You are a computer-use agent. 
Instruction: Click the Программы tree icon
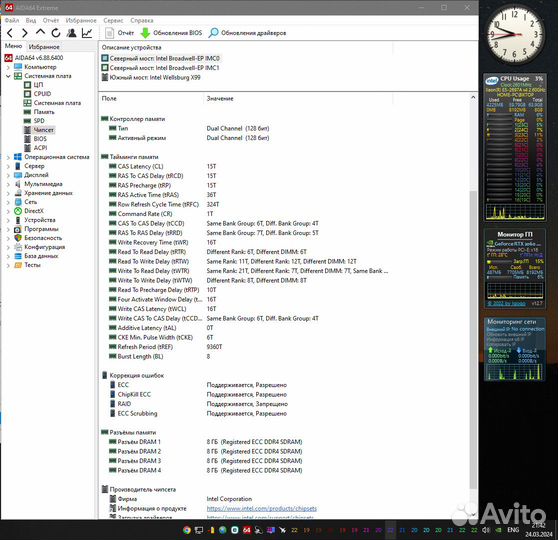point(18,229)
